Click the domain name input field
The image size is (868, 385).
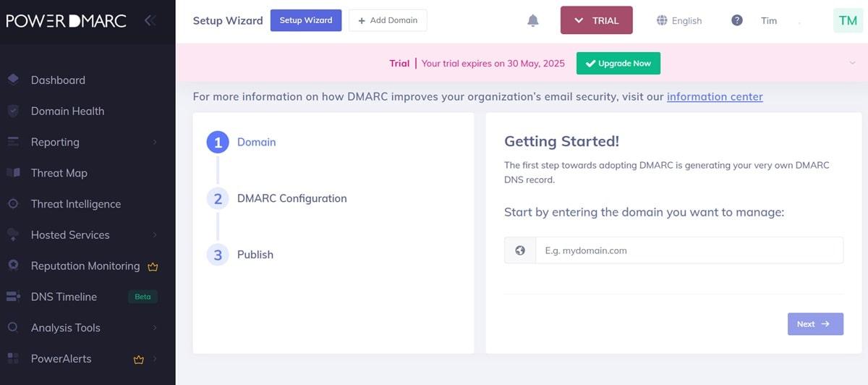tap(689, 250)
